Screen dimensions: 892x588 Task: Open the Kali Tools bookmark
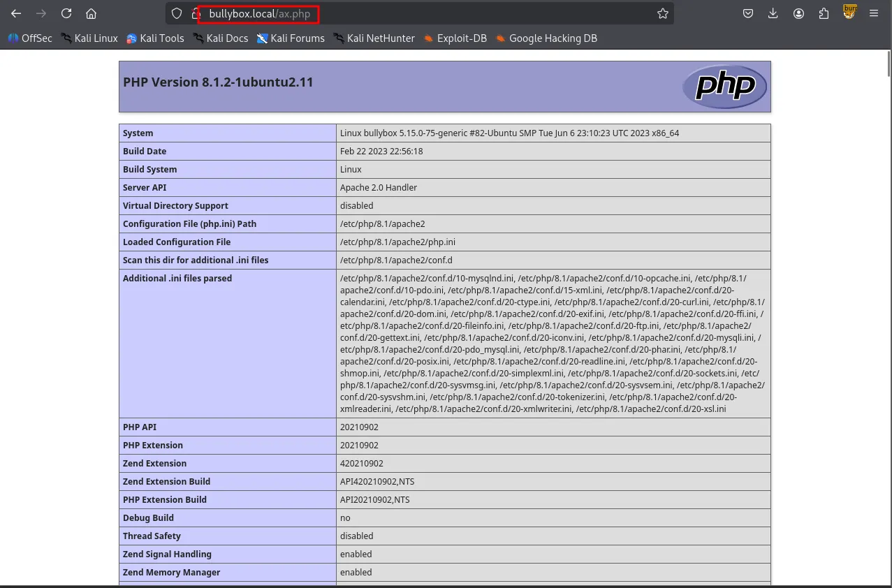point(155,38)
